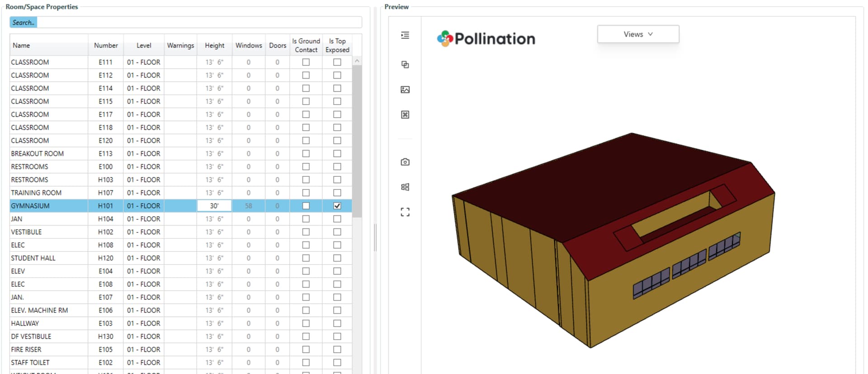The width and height of the screenshot is (868, 374).
Task: Click the indented list icon in preview sidebar
Action: (x=405, y=35)
